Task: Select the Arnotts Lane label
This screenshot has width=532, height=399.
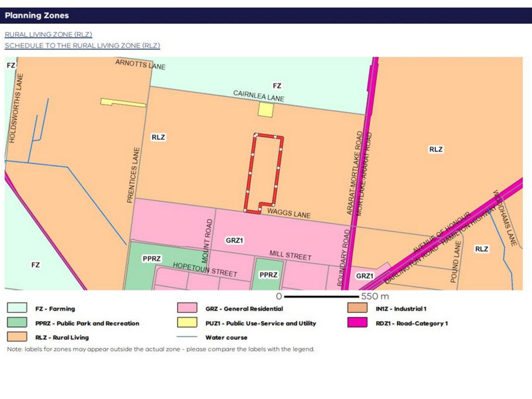Action: (x=140, y=64)
